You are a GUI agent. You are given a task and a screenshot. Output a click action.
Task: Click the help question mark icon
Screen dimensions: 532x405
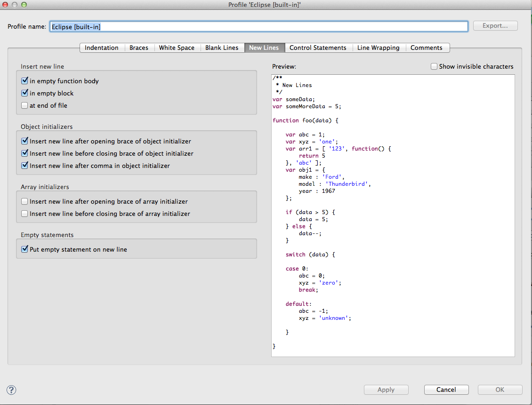[x=11, y=389]
